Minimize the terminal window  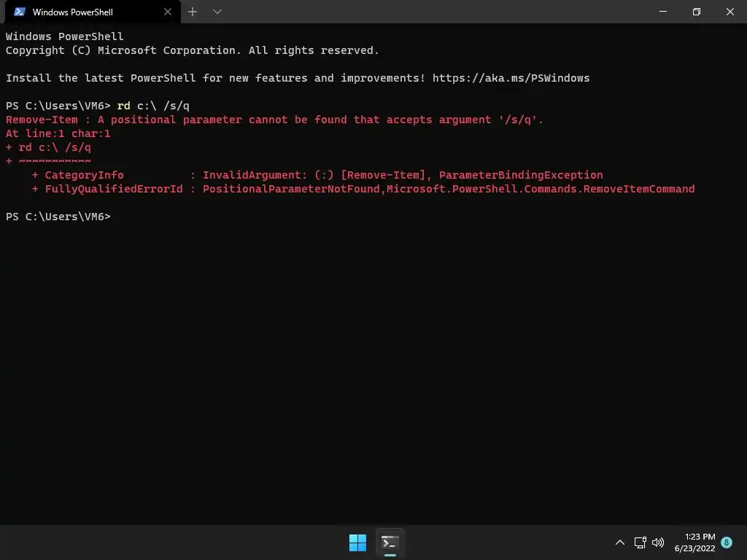pyautogui.click(x=662, y=12)
